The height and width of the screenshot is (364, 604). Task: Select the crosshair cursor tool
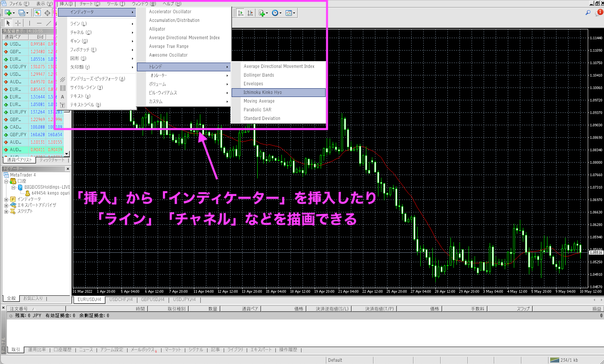(x=18, y=23)
